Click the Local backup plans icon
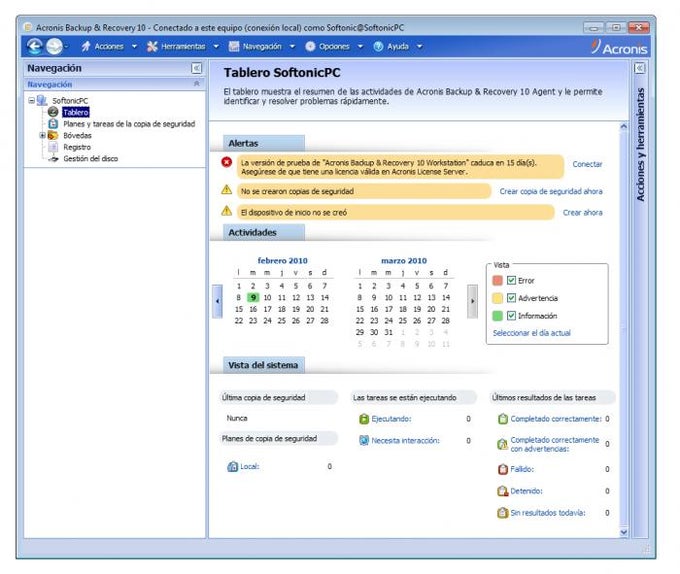This screenshot has width=680, height=574. click(232, 466)
